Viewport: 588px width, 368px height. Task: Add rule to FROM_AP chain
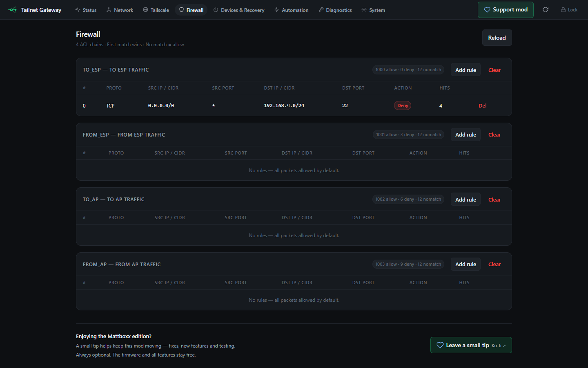pos(466,264)
